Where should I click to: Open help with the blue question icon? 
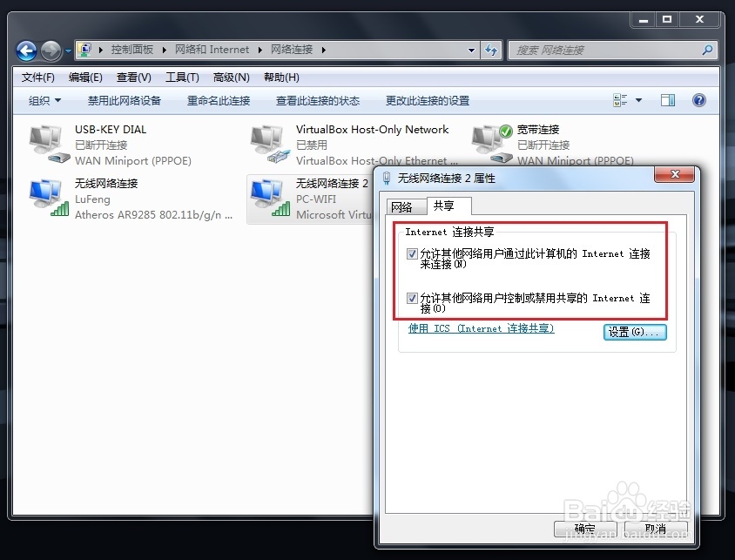(699, 100)
